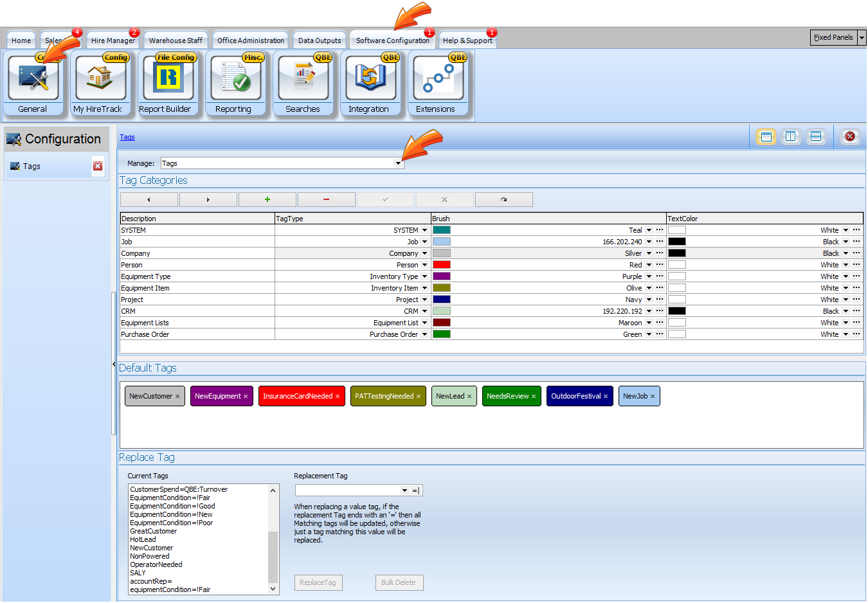Open My HireTrack config icon
This screenshot has width=868, height=603.
pos(99,82)
